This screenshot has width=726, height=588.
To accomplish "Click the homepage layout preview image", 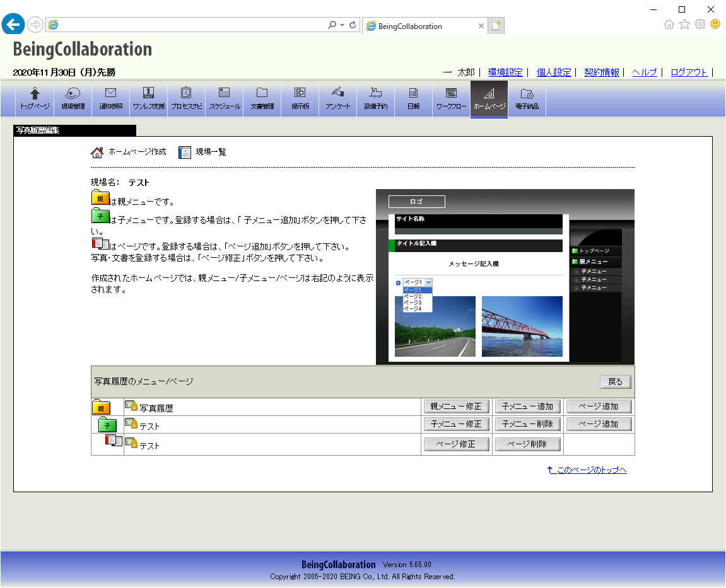I will pos(505,277).
